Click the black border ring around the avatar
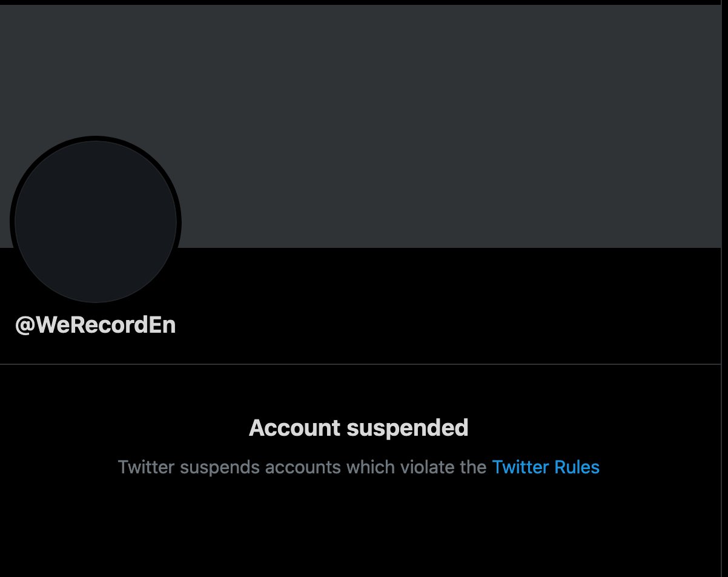Image resolution: width=728 pixels, height=577 pixels. 12,222
